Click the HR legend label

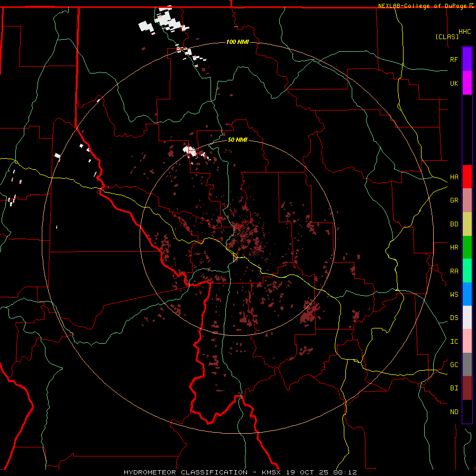pyautogui.click(x=454, y=248)
